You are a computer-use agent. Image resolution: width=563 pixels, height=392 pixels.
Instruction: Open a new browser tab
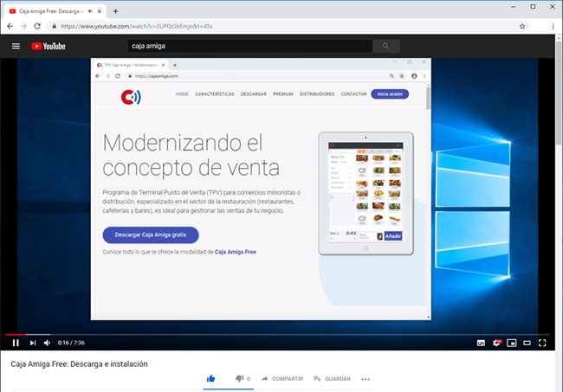115,11
